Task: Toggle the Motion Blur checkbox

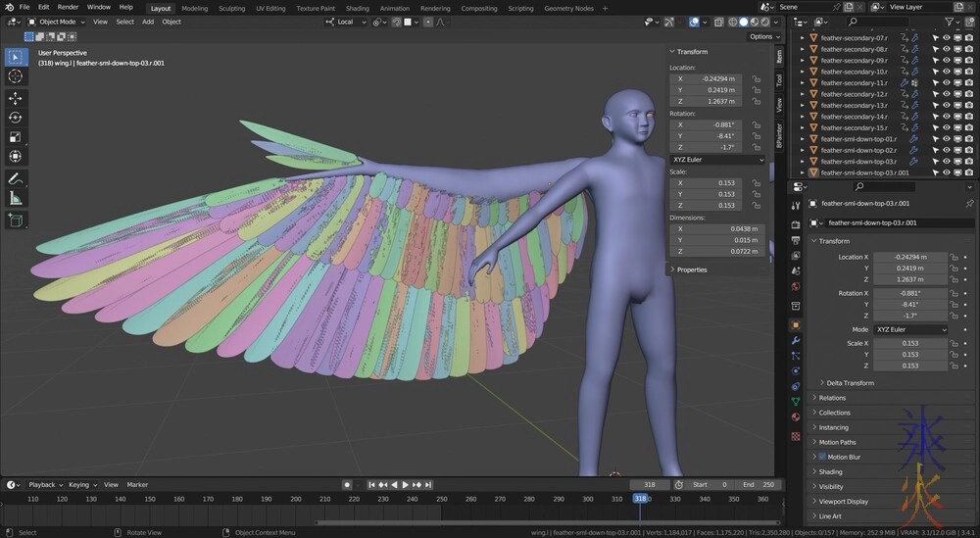Action: pyautogui.click(x=822, y=457)
